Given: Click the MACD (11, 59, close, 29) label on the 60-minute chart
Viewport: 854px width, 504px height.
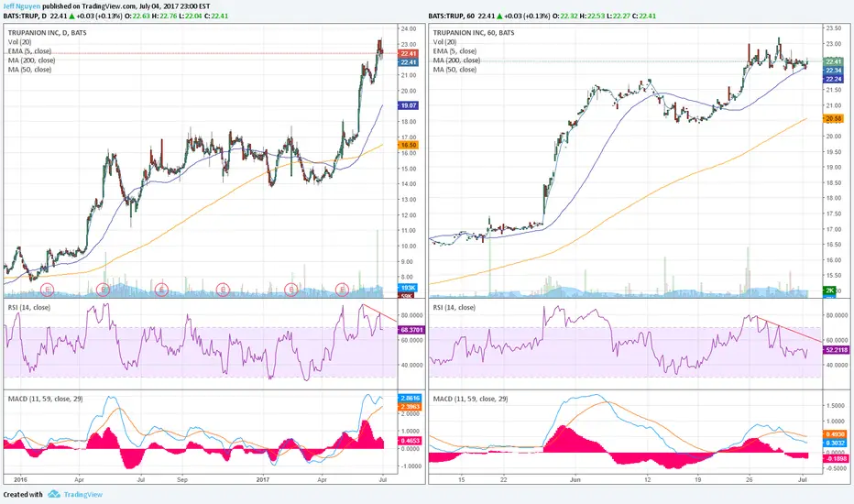Looking at the screenshot, I should (471, 399).
